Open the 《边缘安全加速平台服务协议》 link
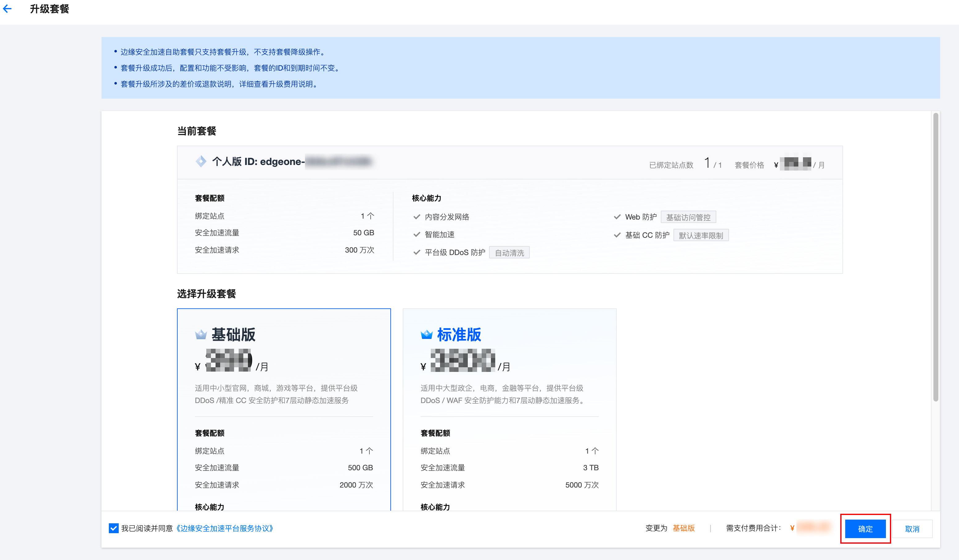 tap(224, 529)
